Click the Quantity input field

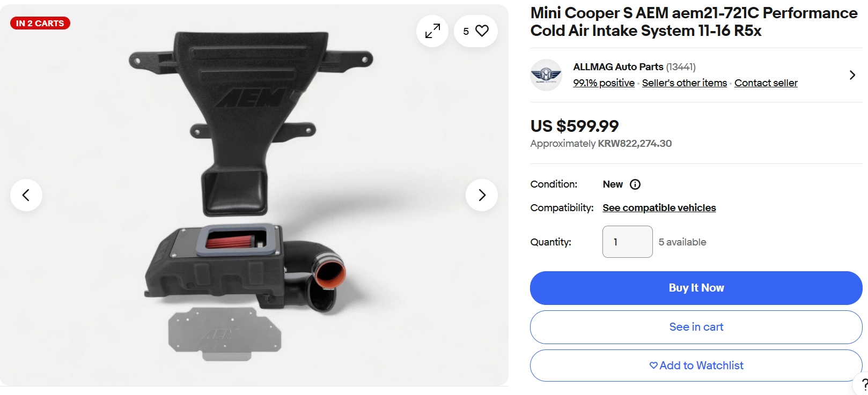(628, 242)
